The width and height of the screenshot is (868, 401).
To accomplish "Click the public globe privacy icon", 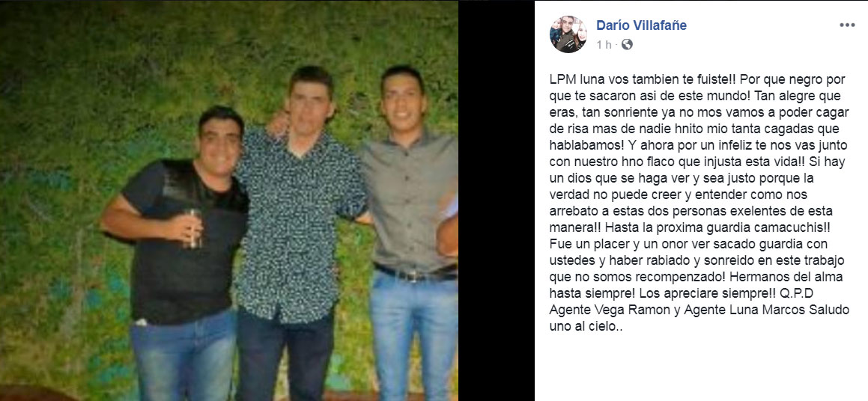I will (627, 45).
